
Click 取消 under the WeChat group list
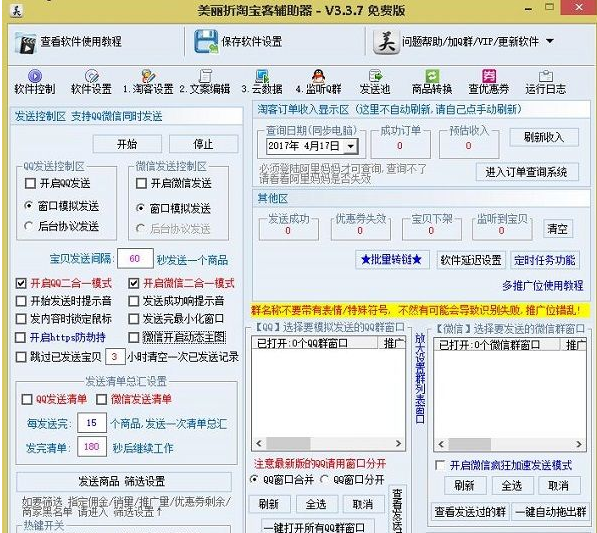(x=559, y=485)
